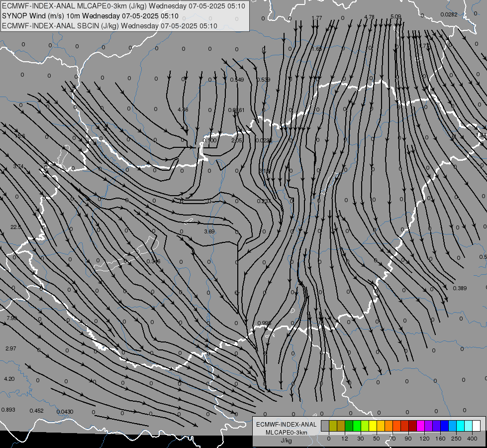Viewport: 487px width, 448px height.
Task: Click the legend label MLCAPE0-3km
Action: (287, 433)
